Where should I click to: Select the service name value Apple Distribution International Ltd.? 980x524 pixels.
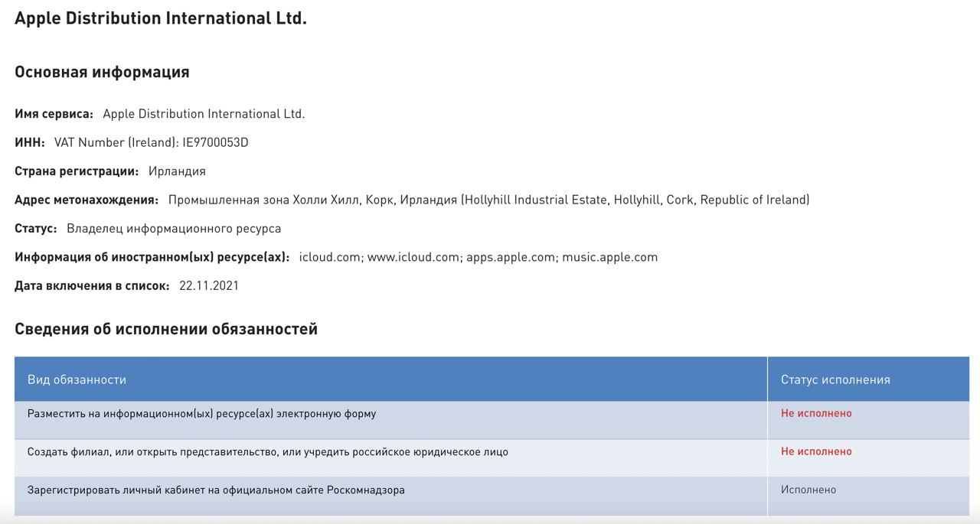coord(204,114)
